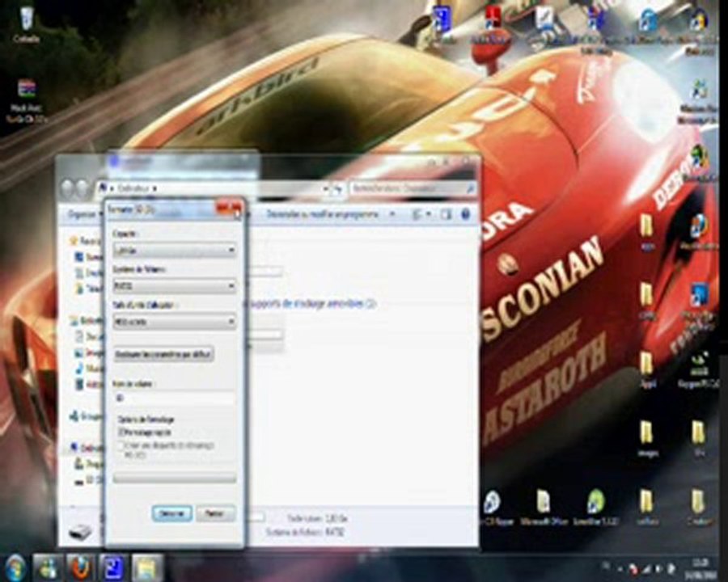Screen dimensions: 728x582
Task: Click the Vidéos library icon in sidebar
Action: pyautogui.click(x=79, y=384)
